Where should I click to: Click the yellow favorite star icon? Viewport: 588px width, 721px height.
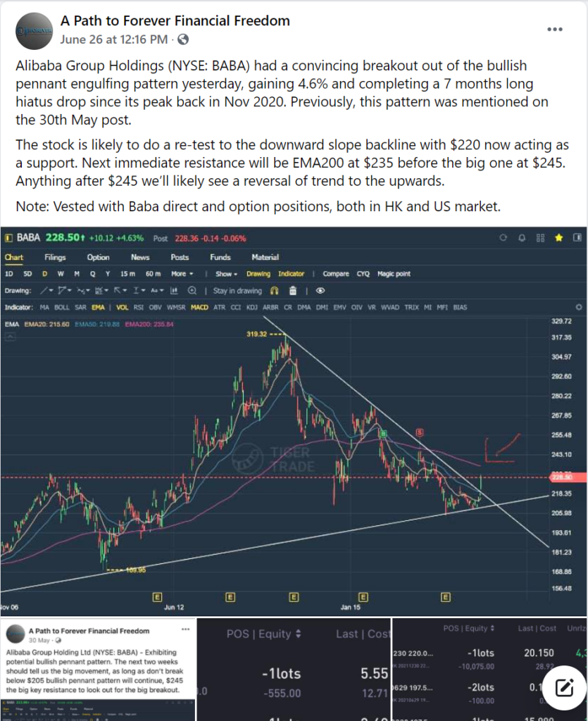click(558, 238)
